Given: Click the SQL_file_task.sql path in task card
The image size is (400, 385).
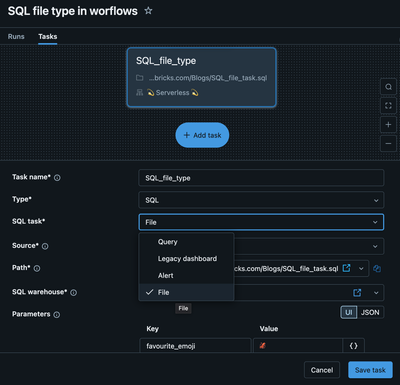Looking at the screenshot, I should click(208, 78).
